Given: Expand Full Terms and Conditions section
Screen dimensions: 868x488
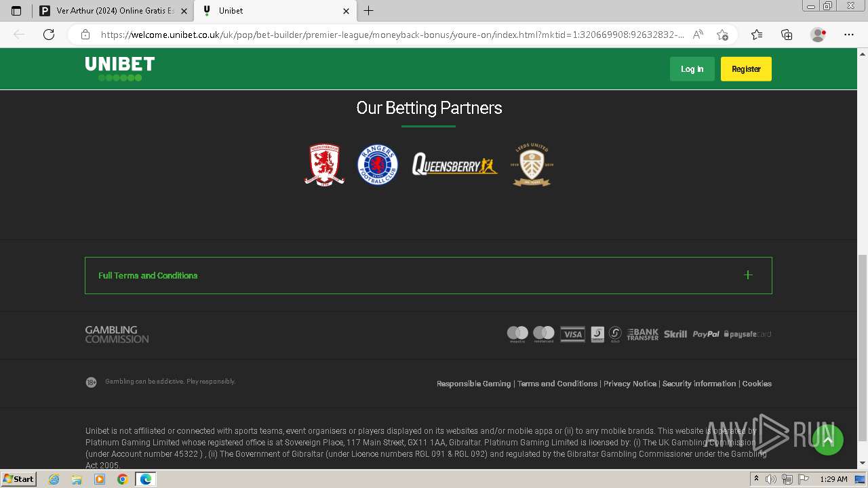Looking at the screenshot, I should 429,275.
